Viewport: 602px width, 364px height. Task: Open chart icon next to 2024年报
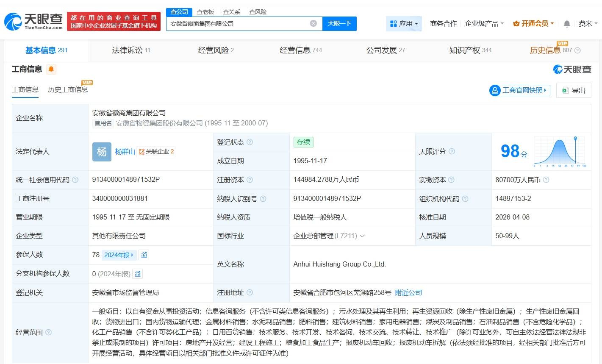coord(144,255)
